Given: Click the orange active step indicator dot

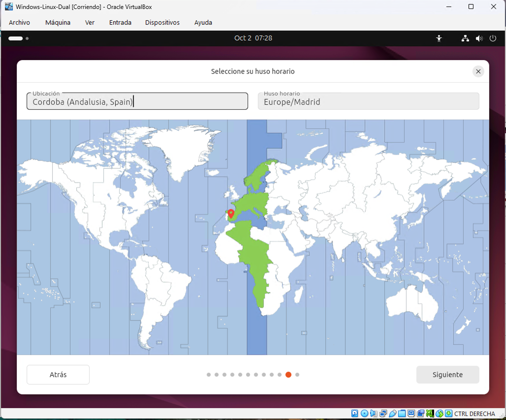Looking at the screenshot, I should 288,375.
